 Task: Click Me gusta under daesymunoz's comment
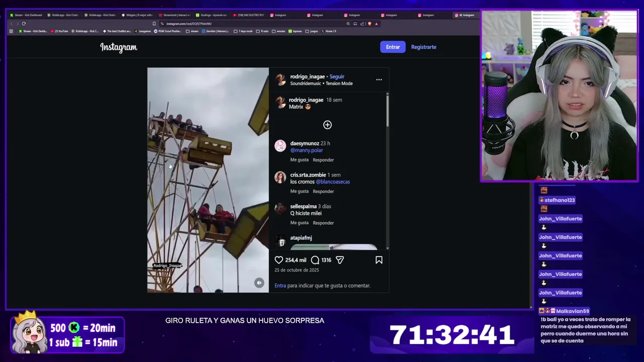tap(299, 160)
